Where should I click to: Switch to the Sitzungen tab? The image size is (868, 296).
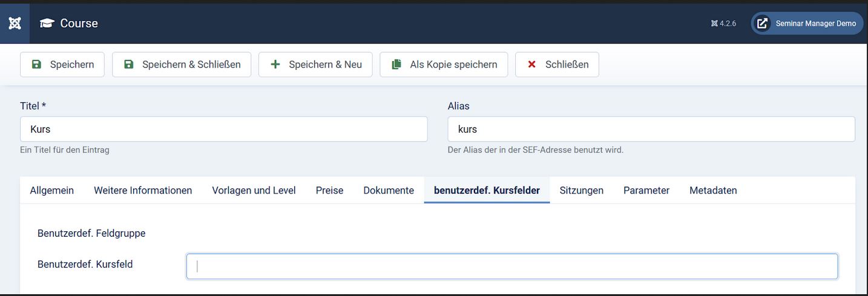coord(581,190)
